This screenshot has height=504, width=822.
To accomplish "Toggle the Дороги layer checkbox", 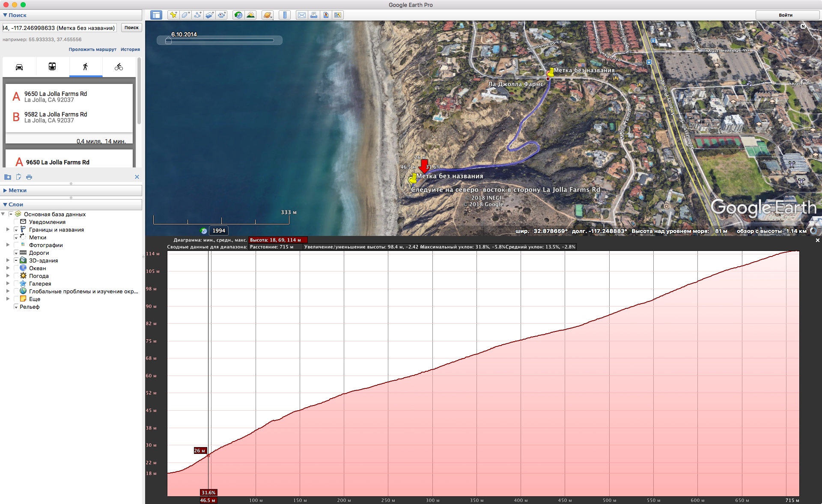I will point(16,253).
